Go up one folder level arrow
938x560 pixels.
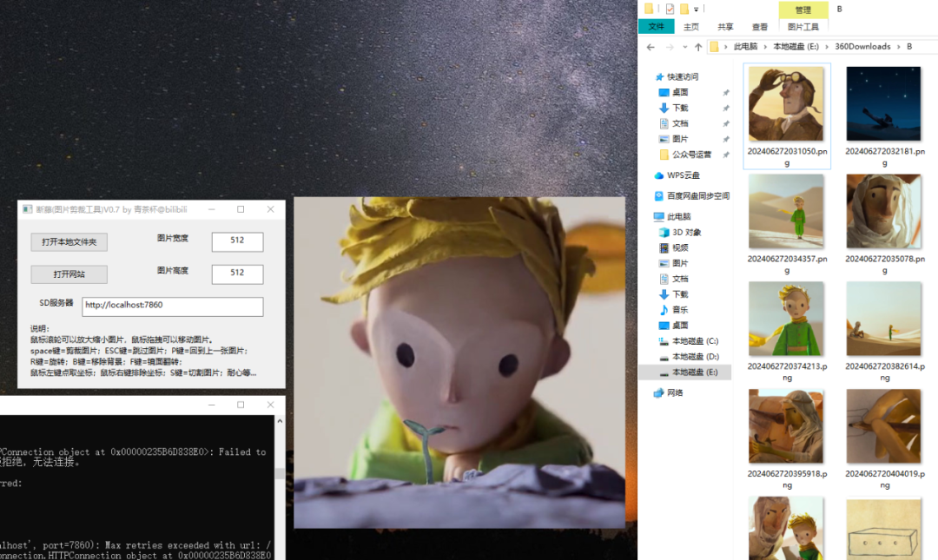[698, 47]
